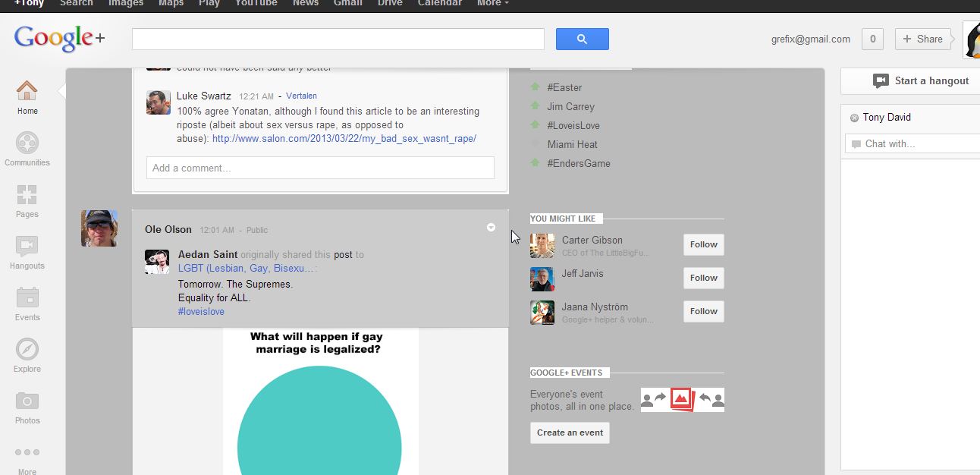Open Communities from the sidebar
The image size is (980, 475).
(27, 149)
